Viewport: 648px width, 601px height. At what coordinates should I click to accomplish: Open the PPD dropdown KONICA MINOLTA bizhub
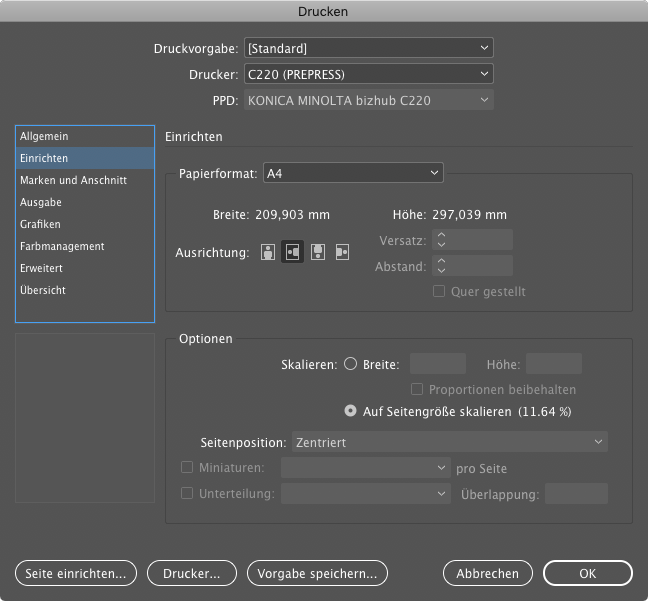(369, 100)
